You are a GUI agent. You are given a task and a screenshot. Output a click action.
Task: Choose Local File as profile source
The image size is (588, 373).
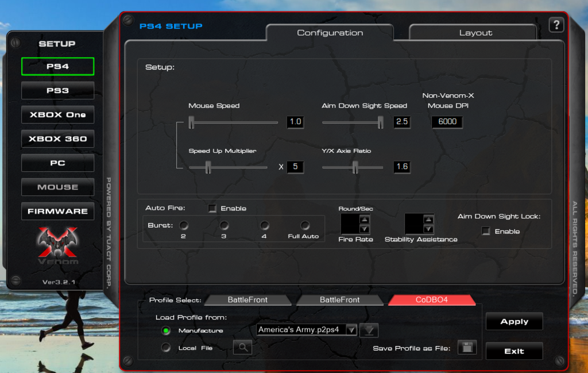[x=166, y=348]
